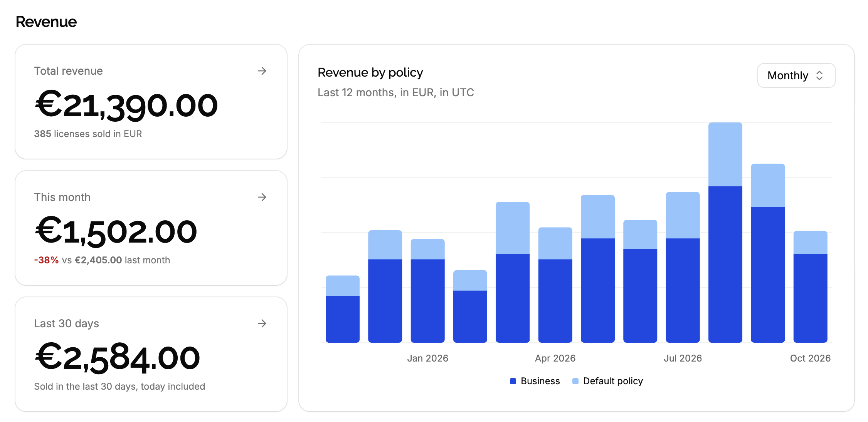Click the bar above Oct 2026 label
868x422 pixels.
[x=811, y=287]
